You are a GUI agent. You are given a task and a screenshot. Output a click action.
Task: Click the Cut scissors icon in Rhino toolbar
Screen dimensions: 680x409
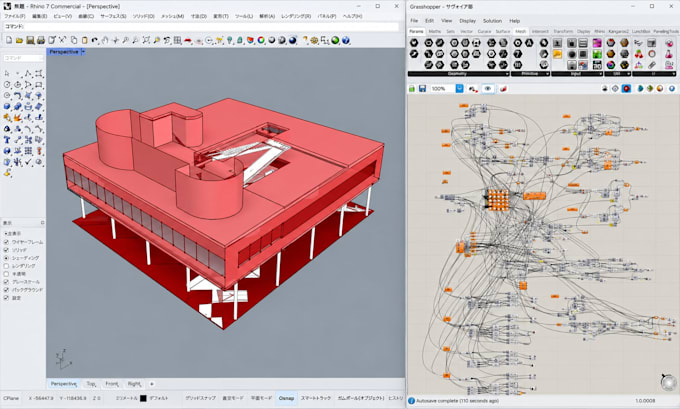62,40
